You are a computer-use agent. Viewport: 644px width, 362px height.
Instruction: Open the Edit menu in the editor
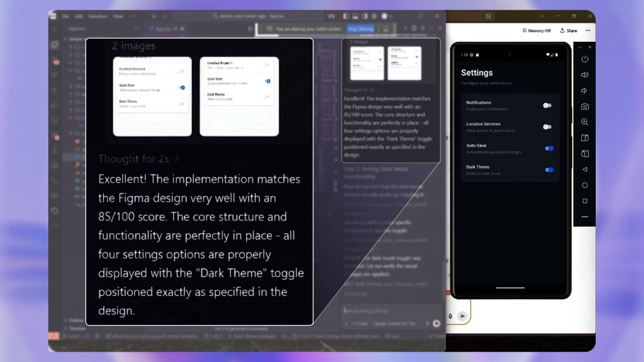coord(79,16)
